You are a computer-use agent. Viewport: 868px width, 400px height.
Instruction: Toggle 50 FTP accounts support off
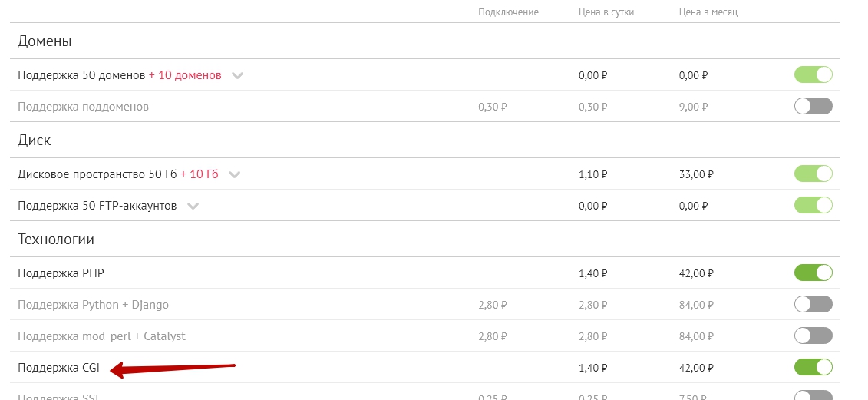[814, 206]
